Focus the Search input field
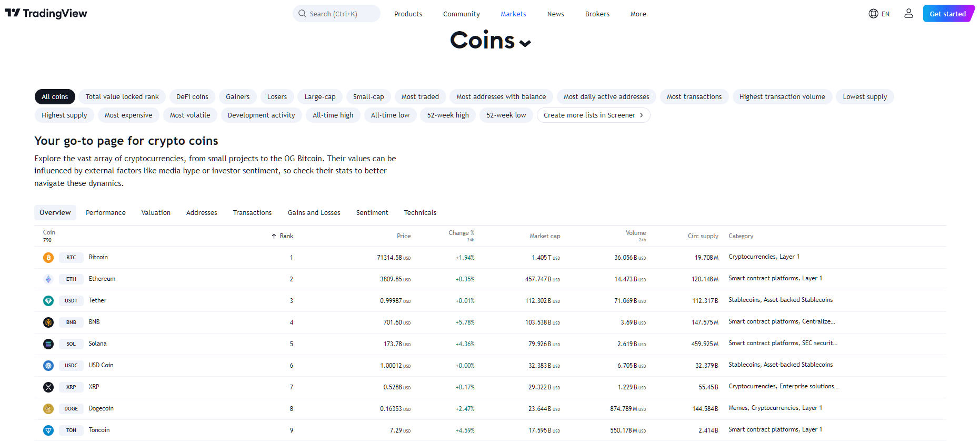The image size is (980, 441). click(x=336, y=14)
